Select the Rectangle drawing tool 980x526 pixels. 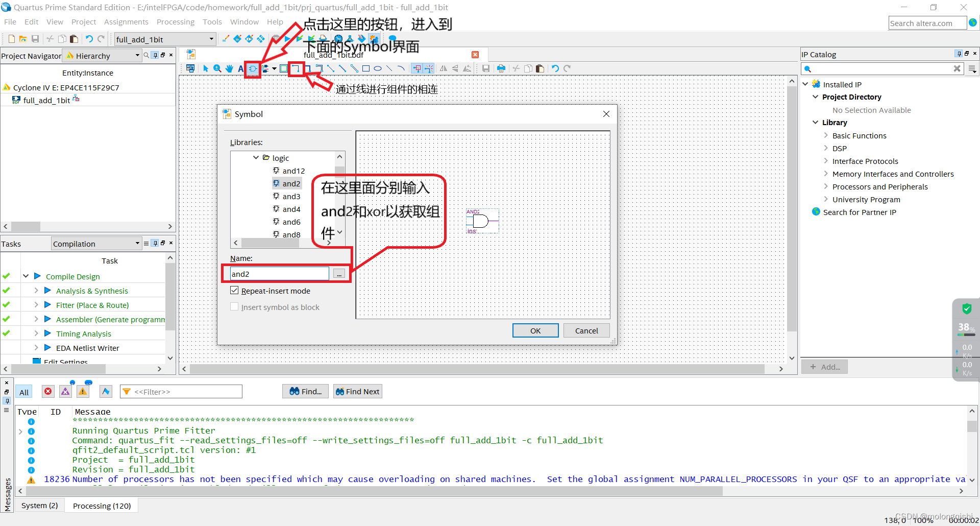tap(365, 68)
